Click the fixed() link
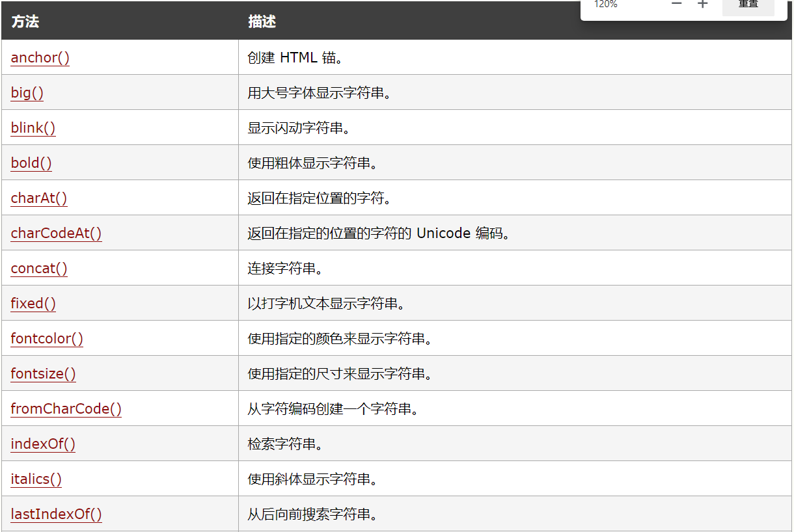The image size is (794, 532). pos(33,304)
